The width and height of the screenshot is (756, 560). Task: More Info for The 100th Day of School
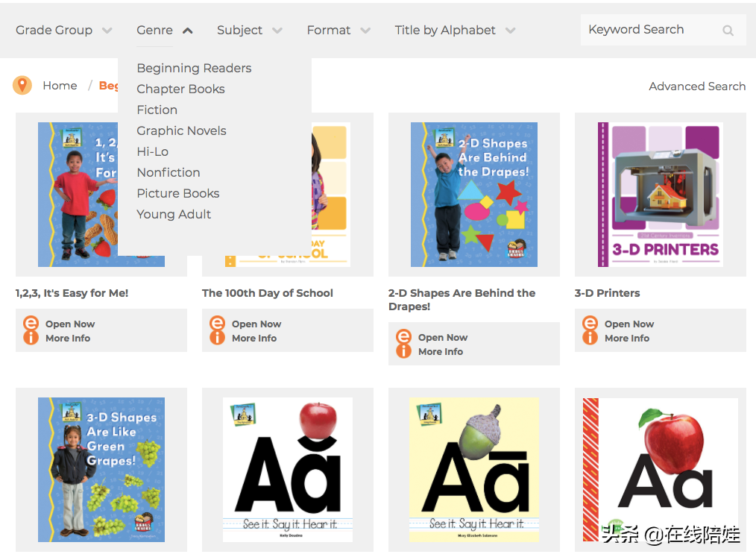[x=254, y=338]
